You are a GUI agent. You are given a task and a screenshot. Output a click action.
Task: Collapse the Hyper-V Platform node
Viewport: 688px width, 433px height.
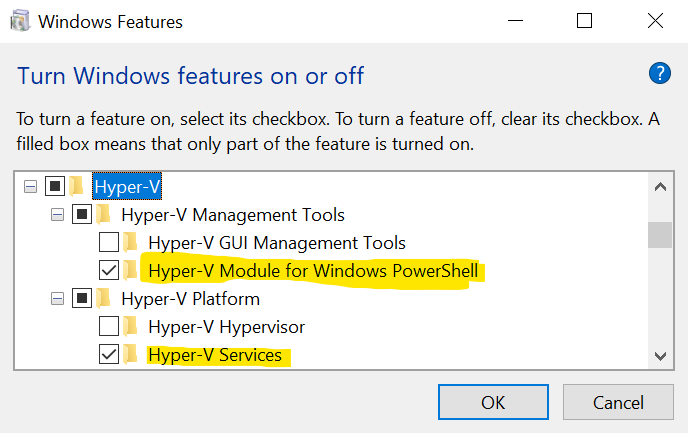coord(57,299)
